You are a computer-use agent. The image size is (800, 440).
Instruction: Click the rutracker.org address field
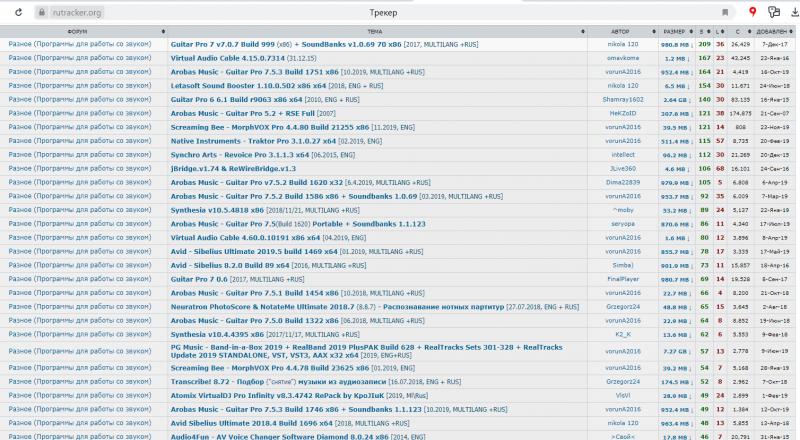click(x=77, y=12)
